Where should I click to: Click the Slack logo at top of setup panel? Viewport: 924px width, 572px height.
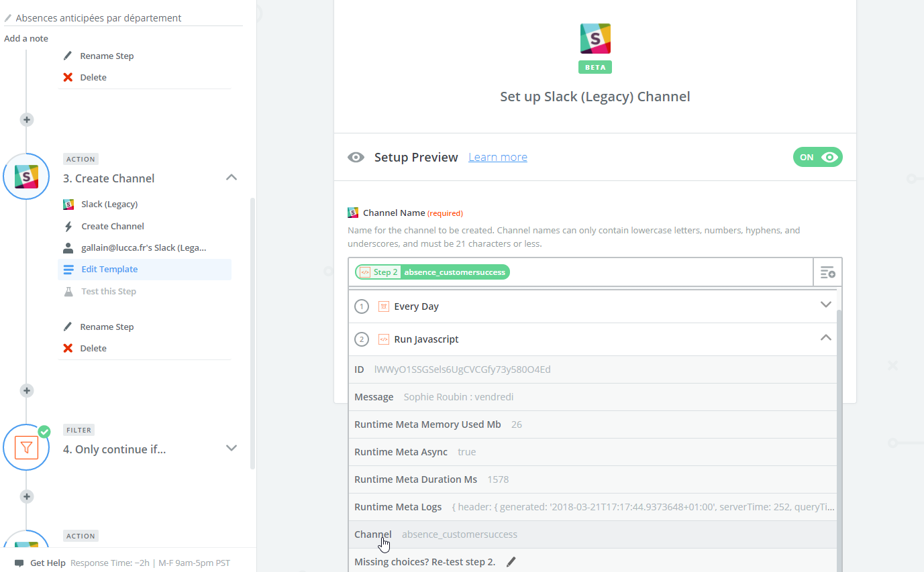(595, 38)
